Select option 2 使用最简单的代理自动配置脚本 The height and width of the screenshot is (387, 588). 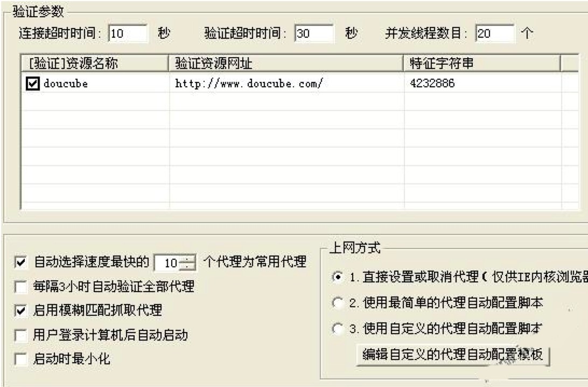[338, 302]
